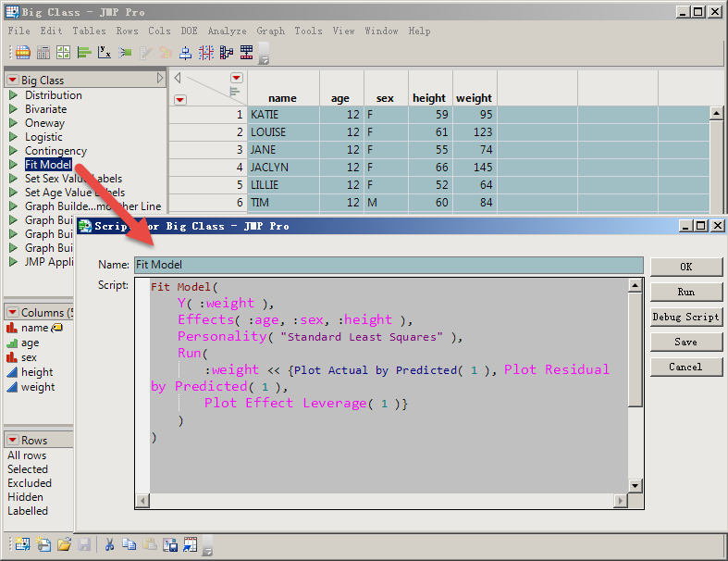Click the script editor's vertical scrollbar down arrow

click(635, 486)
